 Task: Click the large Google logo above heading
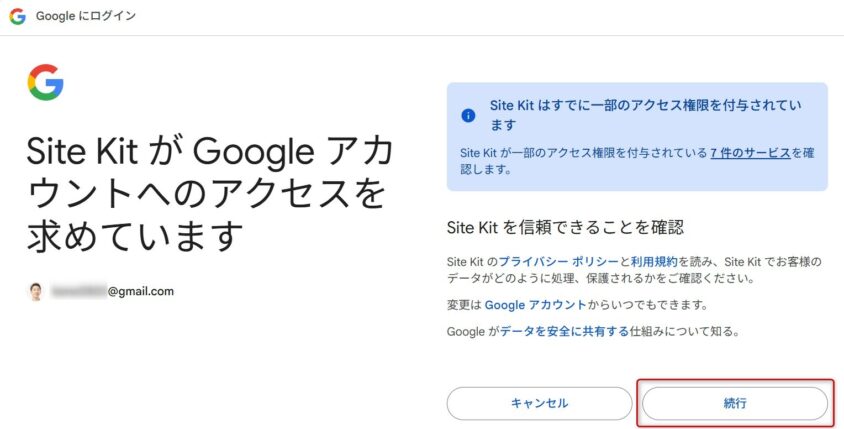tap(45, 82)
